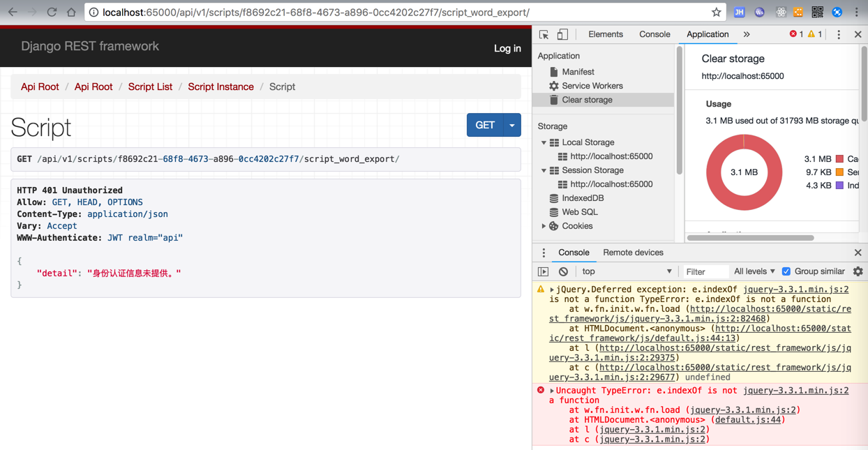Open the QR code extension icon
The height and width of the screenshot is (450, 868).
click(817, 12)
